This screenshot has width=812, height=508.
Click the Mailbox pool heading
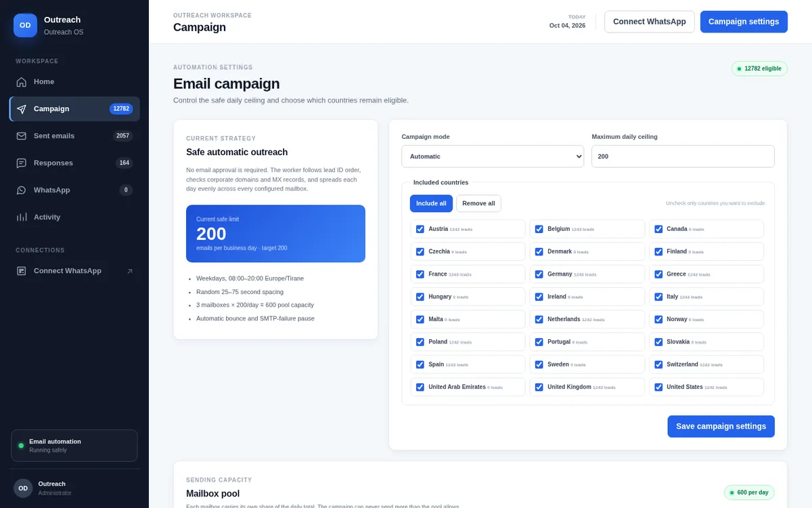[212, 494]
